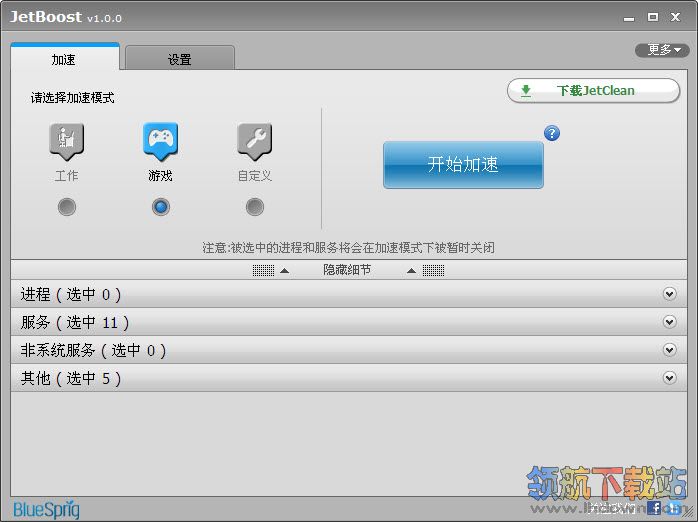Expand the 其他 section chevron
This screenshot has height=522, width=698.
click(670, 378)
